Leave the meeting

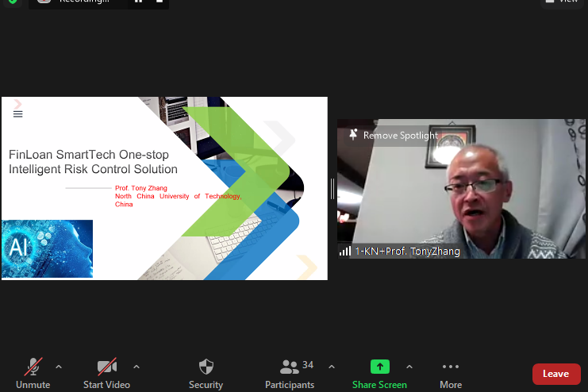[x=556, y=374]
